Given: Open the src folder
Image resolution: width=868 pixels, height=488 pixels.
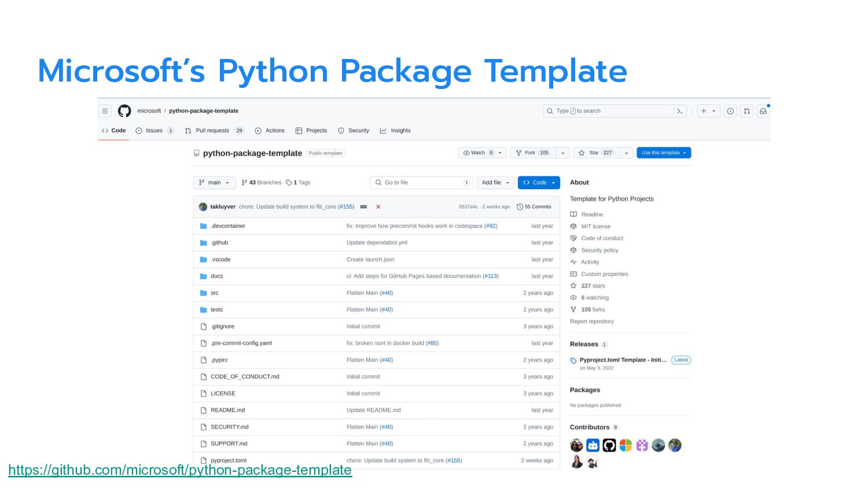Looking at the screenshot, I should pos(215,293).
